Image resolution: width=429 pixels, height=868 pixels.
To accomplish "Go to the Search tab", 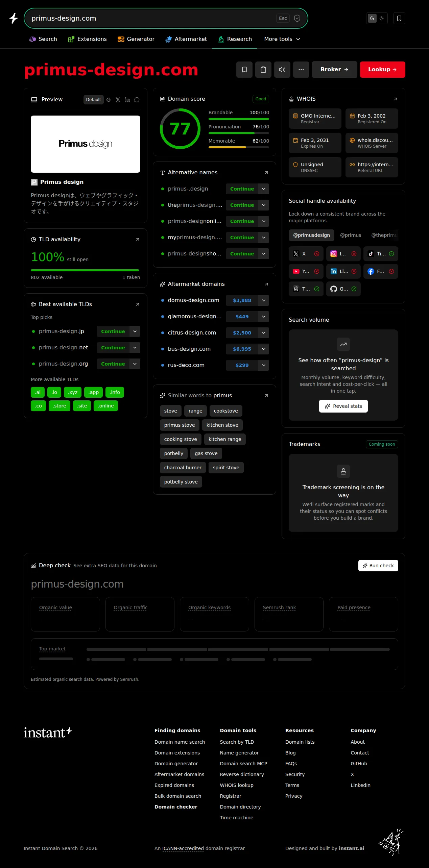I will (43, 39).
